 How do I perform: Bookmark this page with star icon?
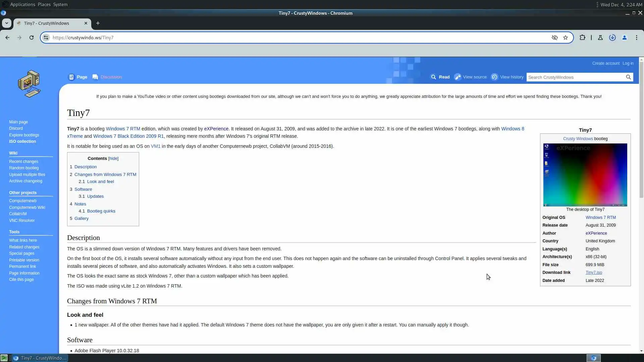coord(566,38)
